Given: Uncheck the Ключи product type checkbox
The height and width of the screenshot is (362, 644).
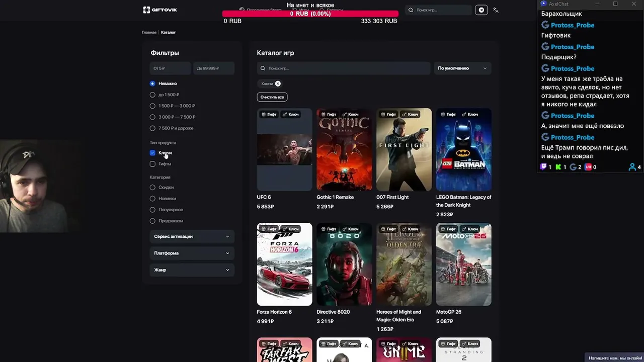Looking at the screenshot, I should [152, 153].
